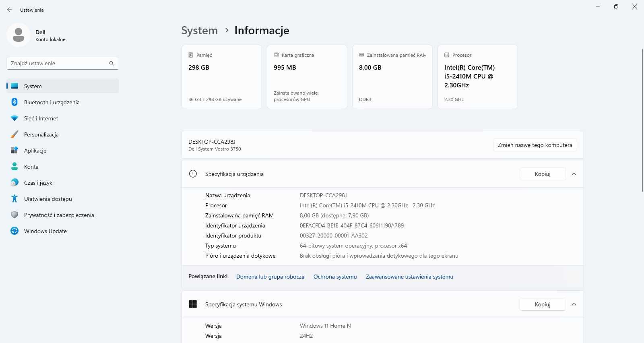
Task: Click the Pióro i urządzenia dotykowe label
Action: pos(240,256)
